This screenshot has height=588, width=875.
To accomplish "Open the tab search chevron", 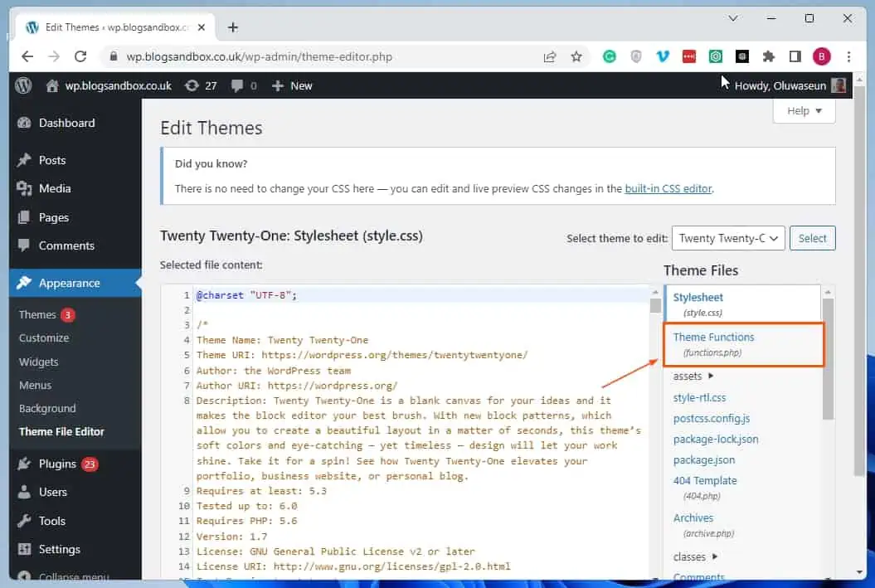I will tap(733, 18).
